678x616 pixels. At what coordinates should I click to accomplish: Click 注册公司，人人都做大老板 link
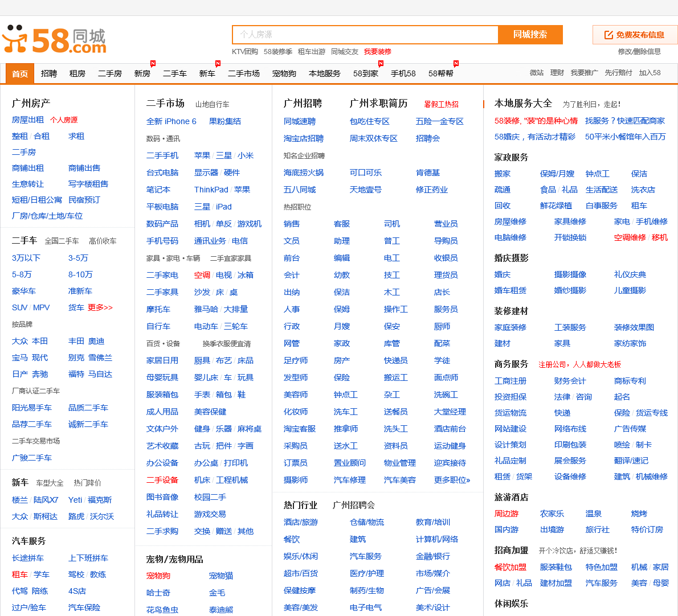[x=579, y=364]
